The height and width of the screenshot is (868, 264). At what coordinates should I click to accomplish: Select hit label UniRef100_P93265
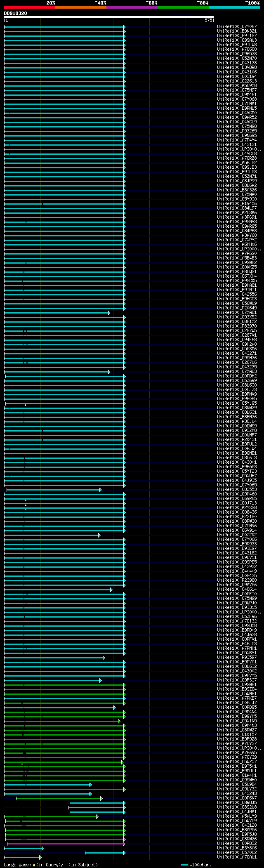click(237, 131)
